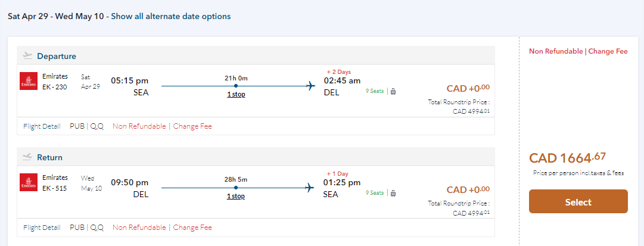Expand Flight Detail for the return flight
The width and height of the screenshot is (644, 246).
click(x=42, y=228)
